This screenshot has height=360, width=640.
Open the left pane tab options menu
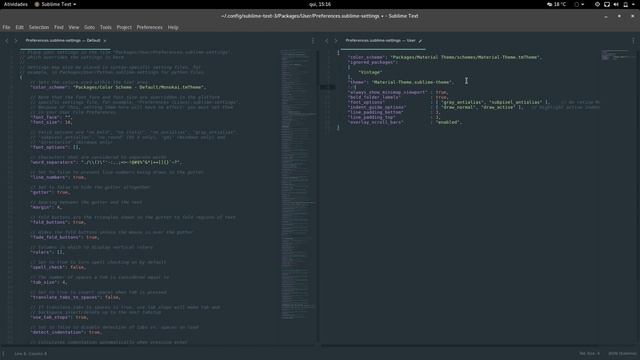[313, 41]
